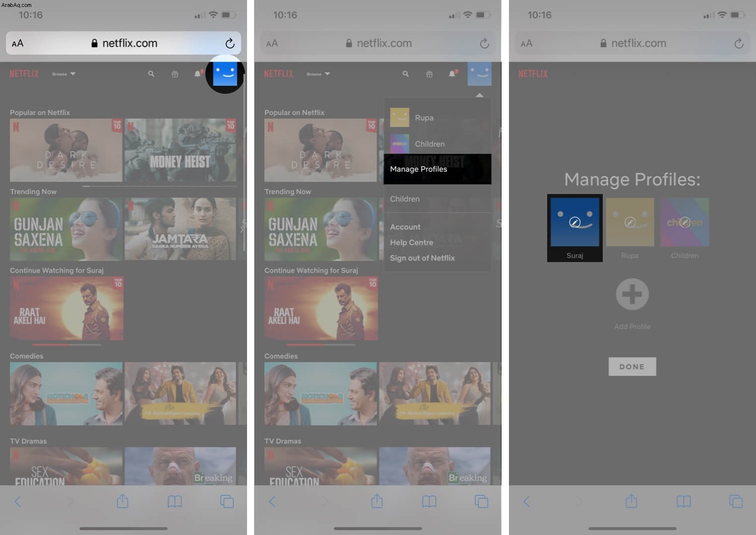Open the AA menu in the second screen address bar
Screen dimensions: 756x535
point(272,43)
